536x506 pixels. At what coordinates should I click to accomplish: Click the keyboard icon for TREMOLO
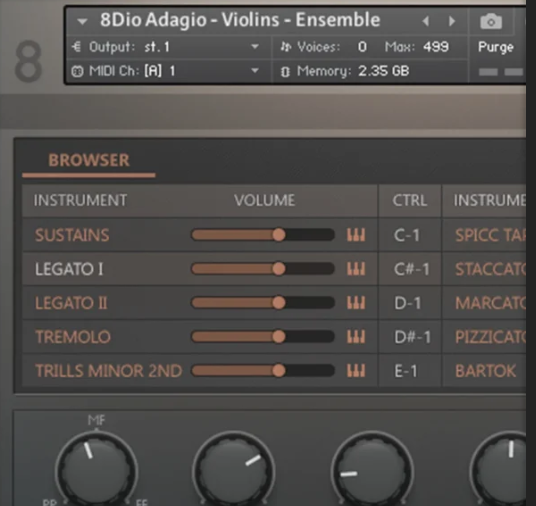tap(356, 336)
